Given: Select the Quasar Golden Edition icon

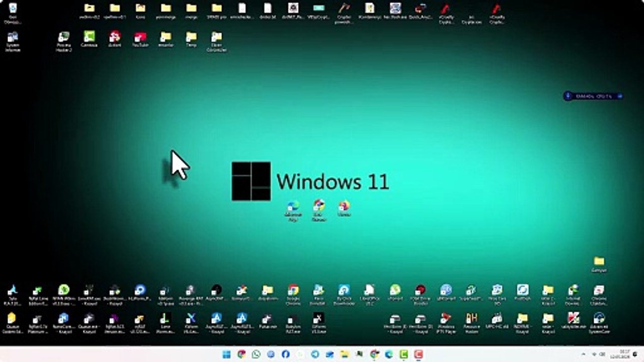Looking at the screenshot, I should (x=13, y=323).
